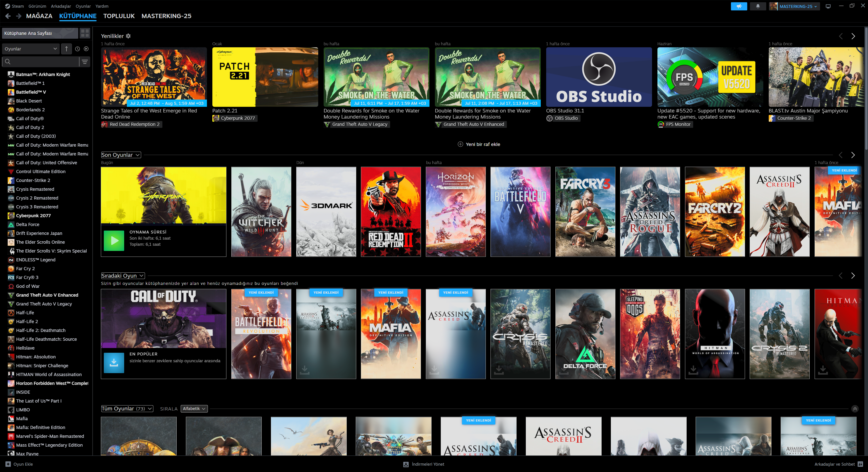The image size is (868, 472).
Task: Click the forward navigation arrow
Action: point(19,16)
